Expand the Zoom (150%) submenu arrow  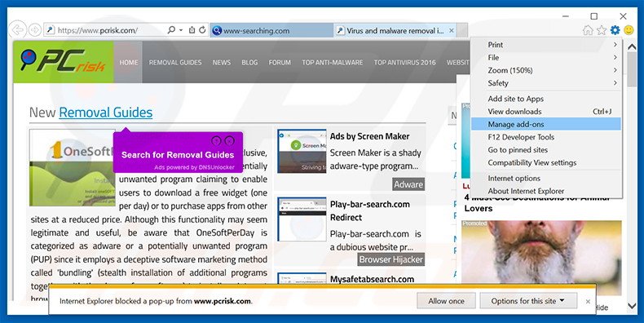point(615,70)
